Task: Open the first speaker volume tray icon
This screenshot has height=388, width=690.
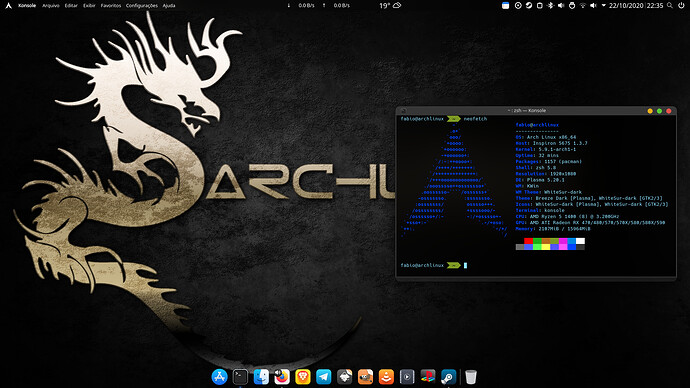Action: [x=561, y=5]
